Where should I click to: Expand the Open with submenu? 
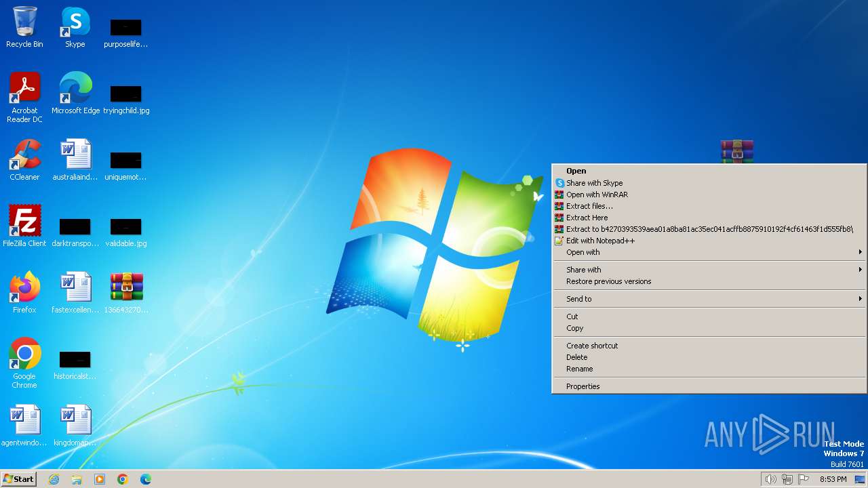click(709, 252)
